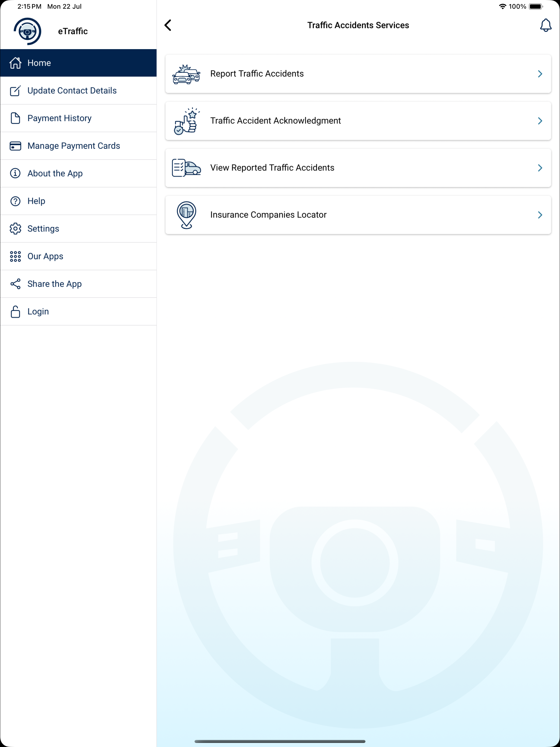The image size is (560, 747).
Task: Click the Manage Payment Cards card icon
Action: (15, 146)
